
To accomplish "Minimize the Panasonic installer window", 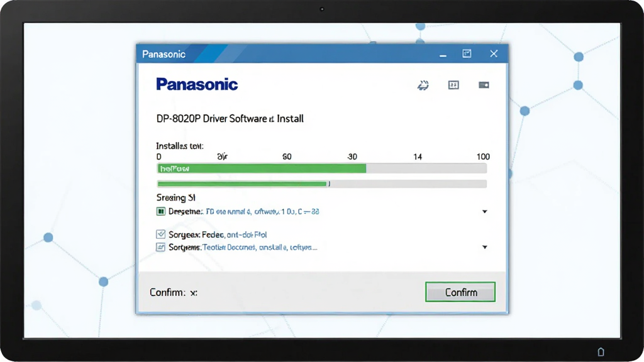I will [x=443, y=54].
